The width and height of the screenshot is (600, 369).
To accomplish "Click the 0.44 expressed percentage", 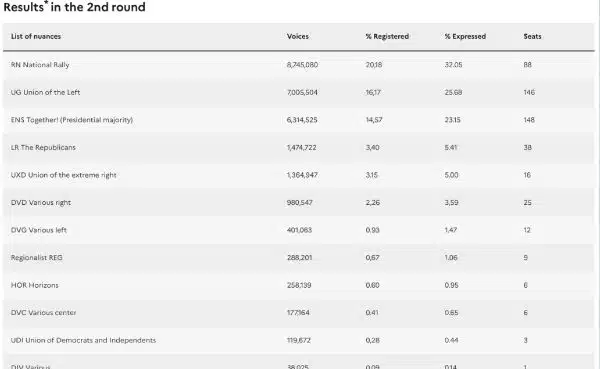I will click(452, 340).
